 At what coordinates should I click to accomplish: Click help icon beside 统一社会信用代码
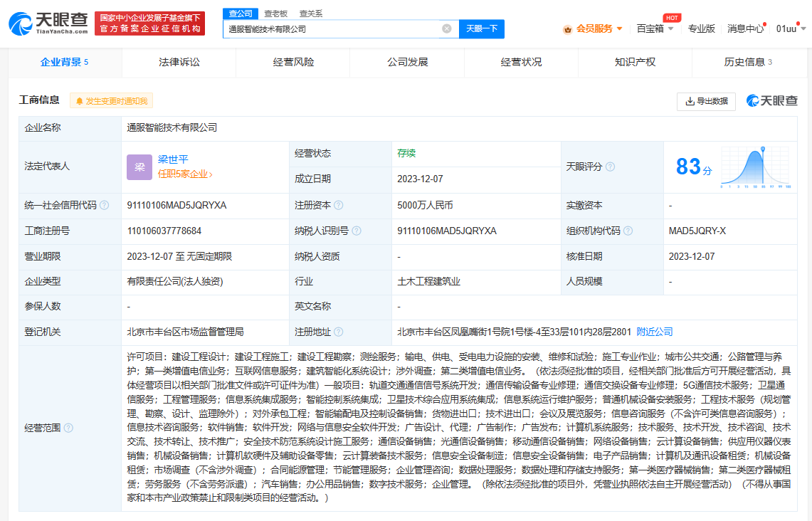point(105,205)
